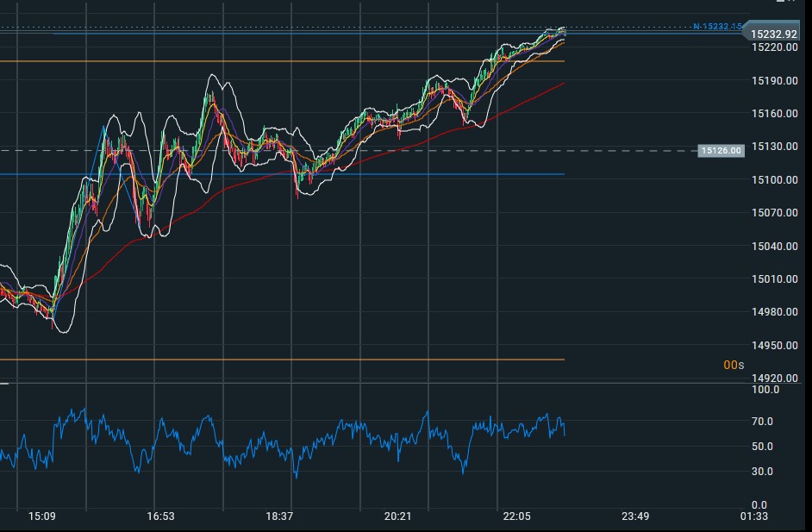812x532 pixels.
Task: Click the 23:49 time axis label
Action: click(634, 516)
